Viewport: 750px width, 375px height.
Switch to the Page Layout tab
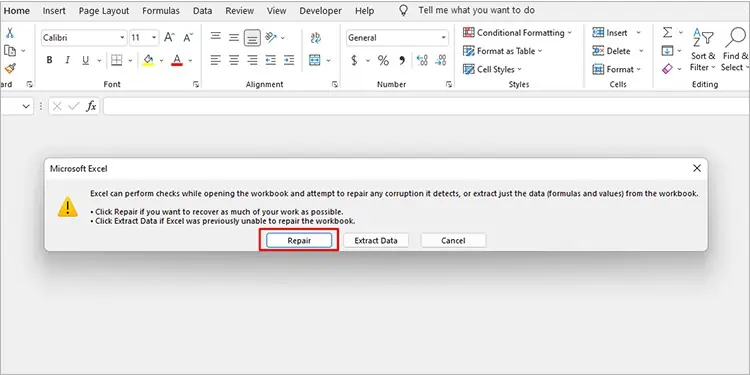pyautogui.click(x=104, y=11)
